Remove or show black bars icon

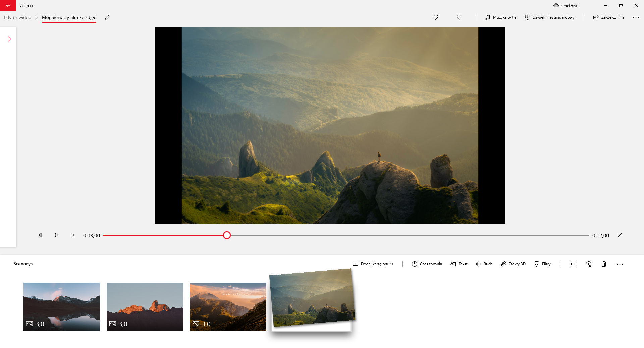(573, 264)
